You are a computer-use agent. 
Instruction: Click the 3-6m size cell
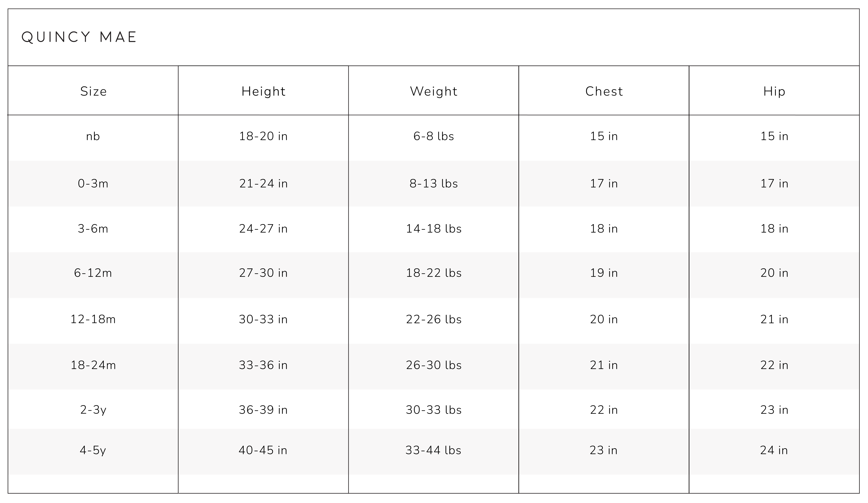[93, 229]
